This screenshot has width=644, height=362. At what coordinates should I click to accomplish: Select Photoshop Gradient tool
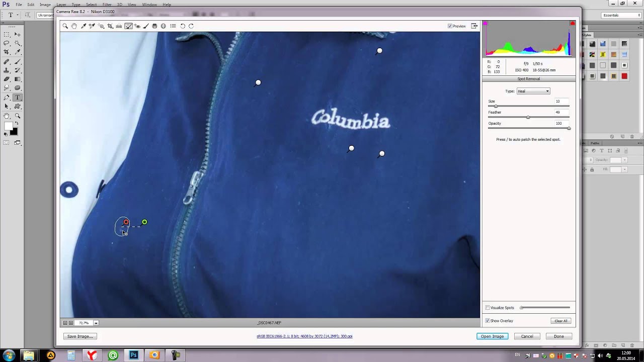18,79
